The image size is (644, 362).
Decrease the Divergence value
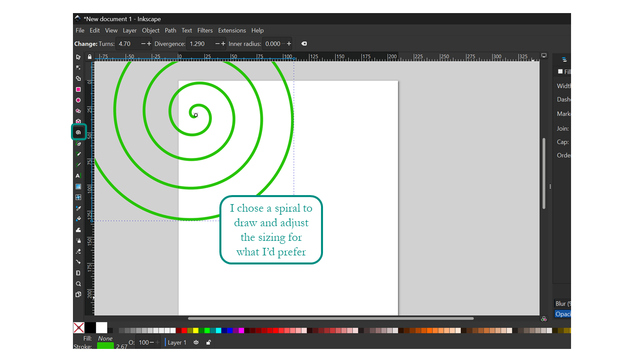click(x=217, y=44)
